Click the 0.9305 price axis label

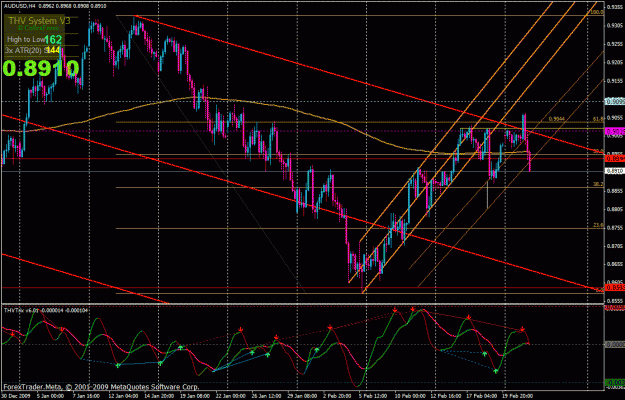(615, 25)
